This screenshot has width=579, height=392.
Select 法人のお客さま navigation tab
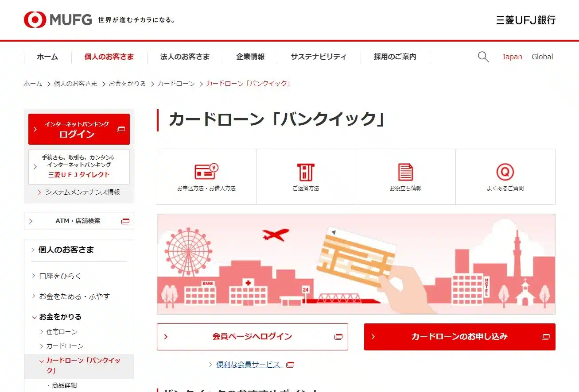[x=185, y=57]
